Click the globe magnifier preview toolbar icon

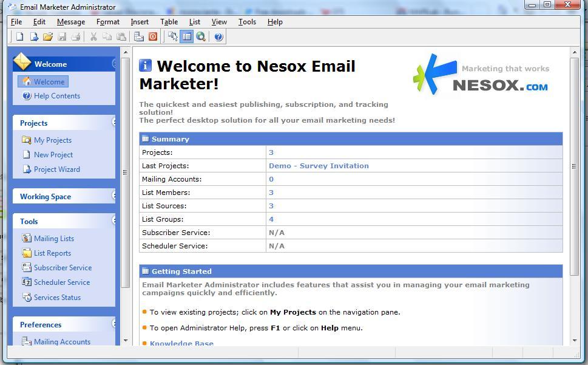[x=201, y=36]
